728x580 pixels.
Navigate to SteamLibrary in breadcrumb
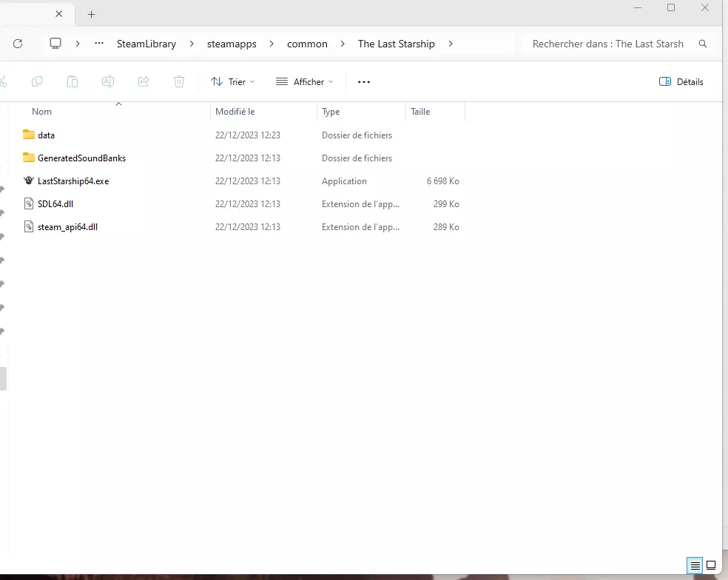(x=146, y=44)
